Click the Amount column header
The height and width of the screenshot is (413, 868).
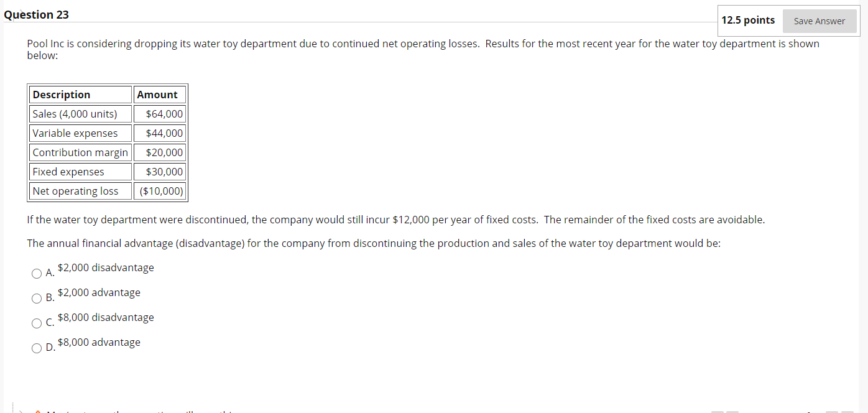[x=159, y=95]
